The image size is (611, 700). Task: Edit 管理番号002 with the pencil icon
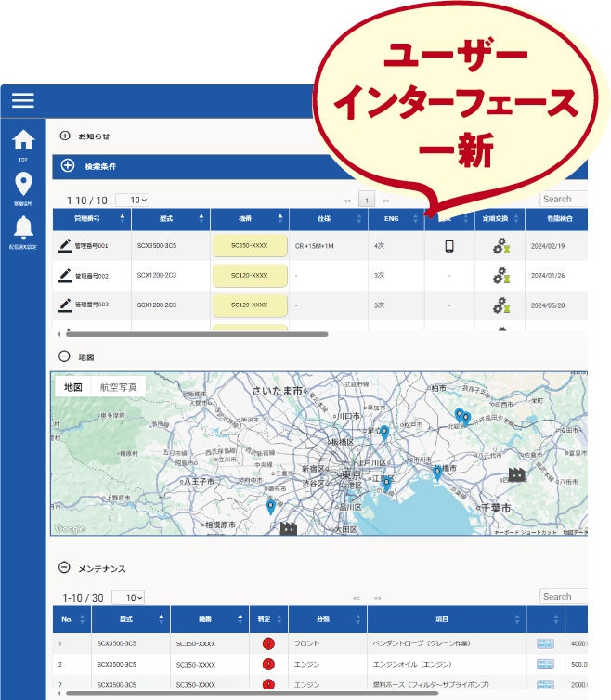(x=65, y=276)
